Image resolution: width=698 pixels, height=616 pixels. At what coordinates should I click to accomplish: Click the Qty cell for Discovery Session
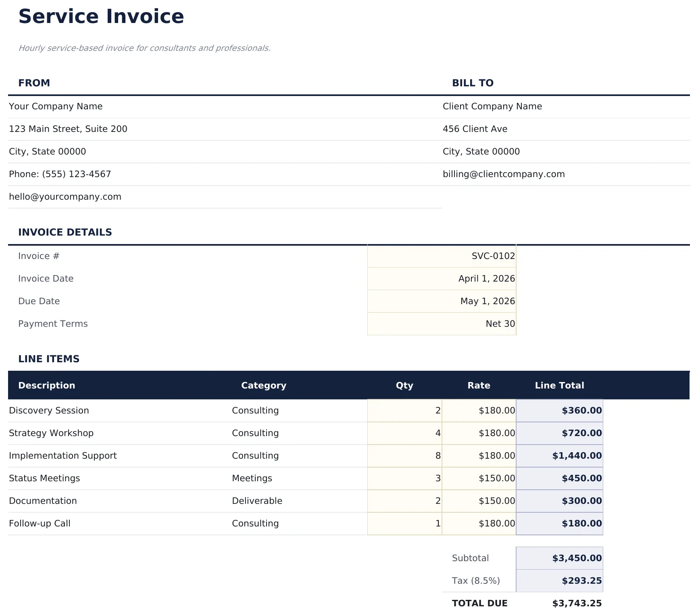(404, 410)
